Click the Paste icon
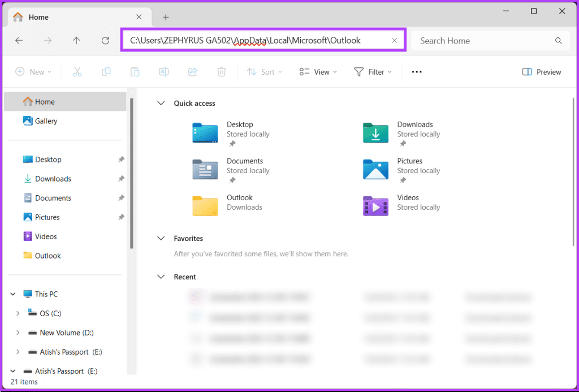The height and width of the screenshot is (392, 579). (x=135, y=72)
